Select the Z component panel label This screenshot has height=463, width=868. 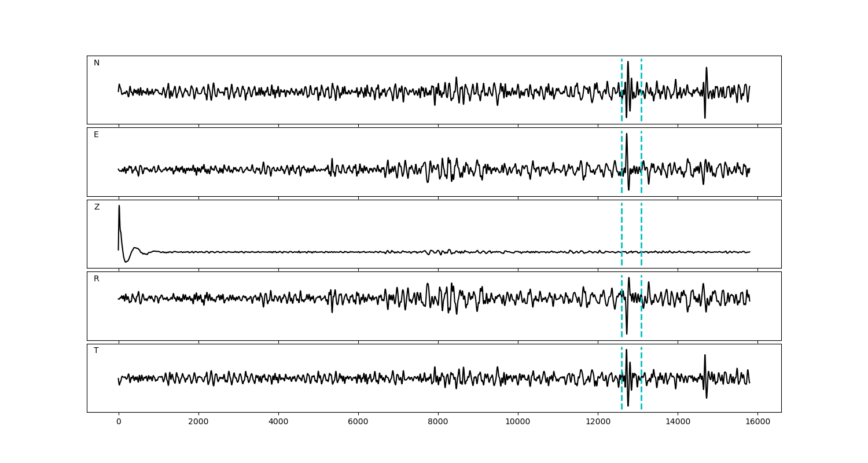pyautogui.click(x=97, y=207)
